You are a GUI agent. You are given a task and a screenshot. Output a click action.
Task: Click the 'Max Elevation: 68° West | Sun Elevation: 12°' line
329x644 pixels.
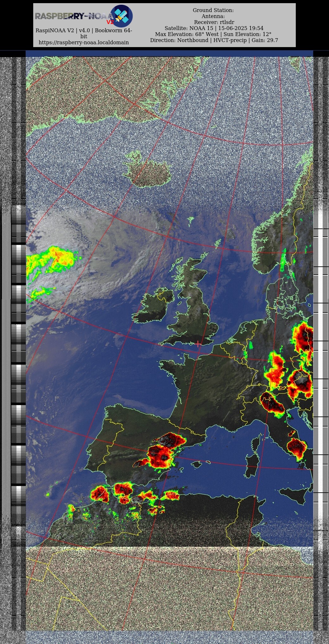click(x=213, y=34)
